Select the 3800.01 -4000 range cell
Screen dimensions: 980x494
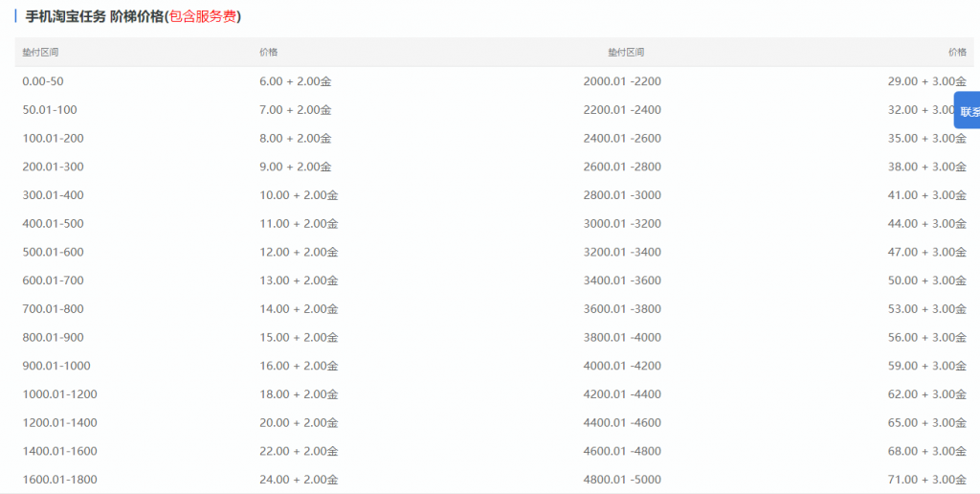coord(622,338)
